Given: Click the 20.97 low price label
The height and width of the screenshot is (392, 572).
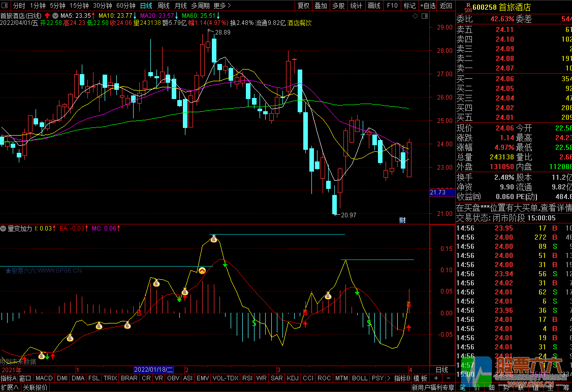Looking at the screenshot, I should coord(348,215).
